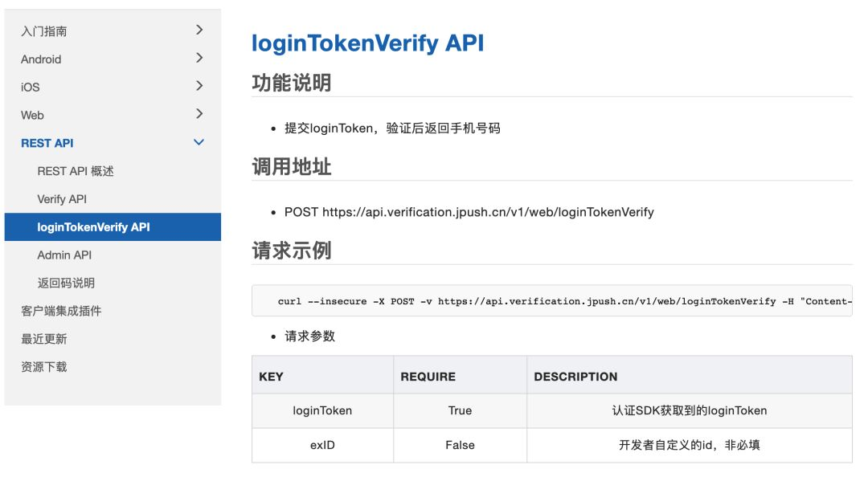The image size is (868, 477).
Task: Expand the Android section chevron
Action: [199, 59]
